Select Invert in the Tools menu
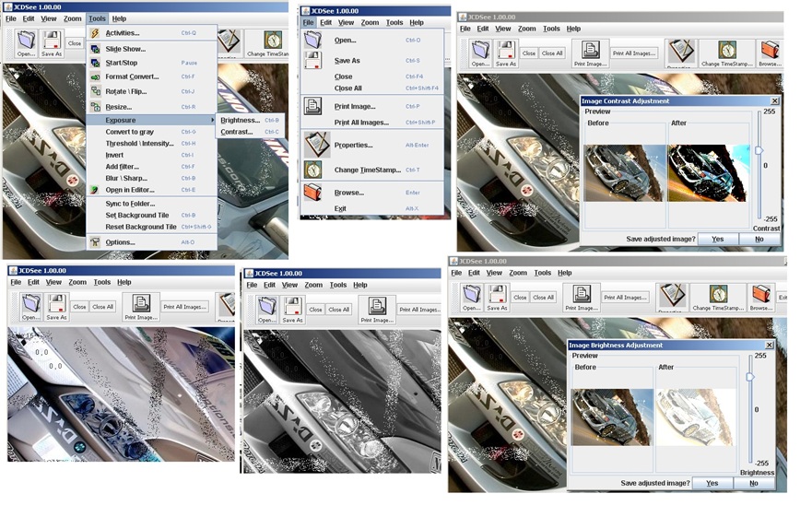This screenshot has height=505, width=812. point(151,156)
